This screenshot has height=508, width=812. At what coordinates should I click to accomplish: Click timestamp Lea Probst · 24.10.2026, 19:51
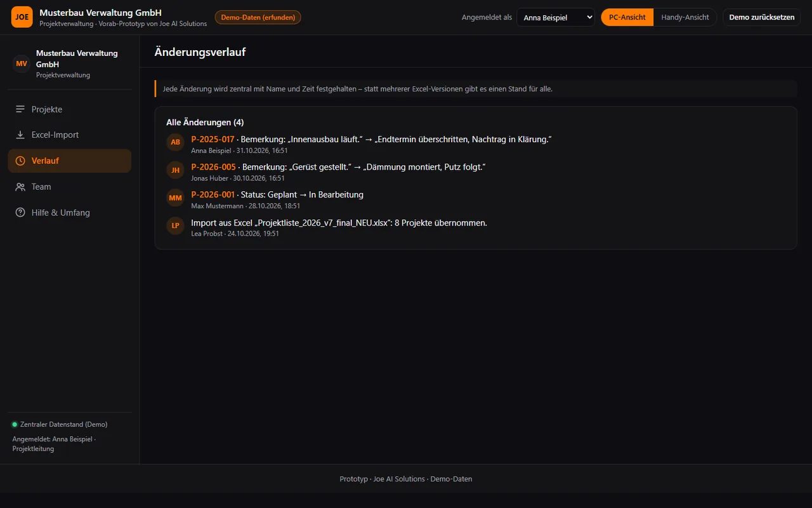click(x=235, y=234)
